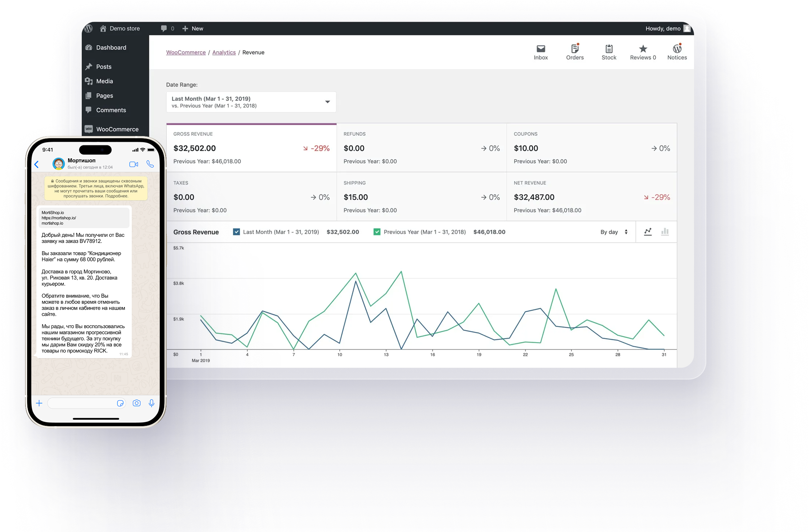Open Pages in the sidebar menu
Screen dimensions: 810x532
click(x=104, y=95)
